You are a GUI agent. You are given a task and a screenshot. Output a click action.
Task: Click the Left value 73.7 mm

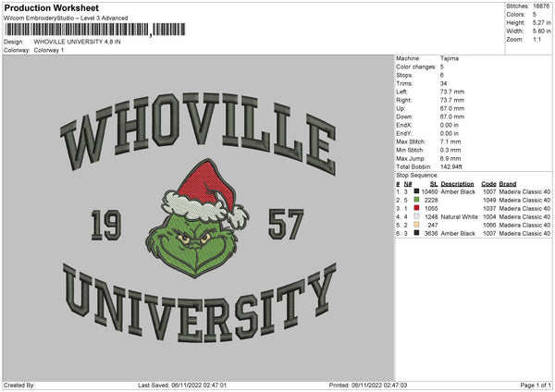[x=452, y=92]
